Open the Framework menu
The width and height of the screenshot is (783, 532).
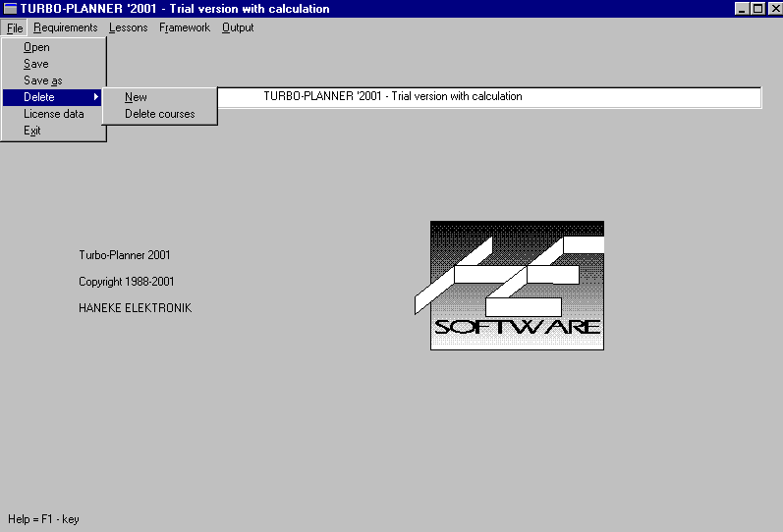(185, 27)
